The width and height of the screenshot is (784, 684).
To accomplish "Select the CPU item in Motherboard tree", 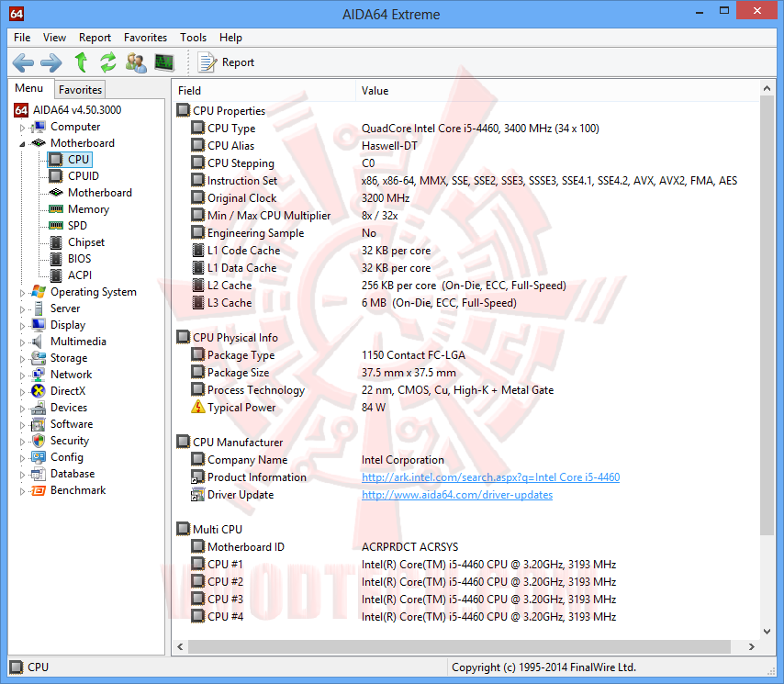I will point(70,160).
